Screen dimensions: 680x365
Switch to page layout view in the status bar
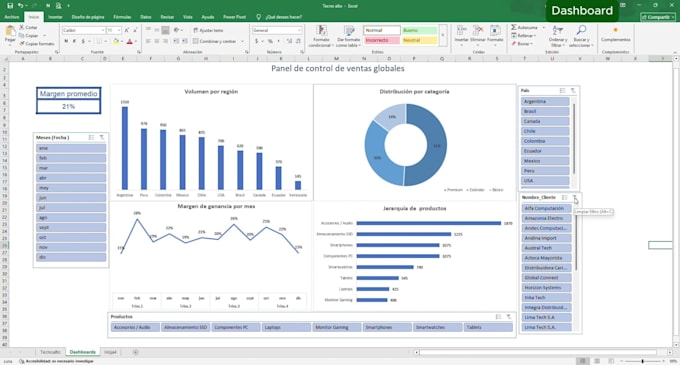coord(597,361)
